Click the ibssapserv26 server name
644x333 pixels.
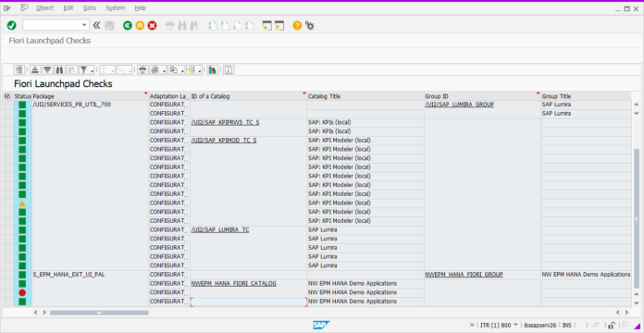[x=540, y=325]
